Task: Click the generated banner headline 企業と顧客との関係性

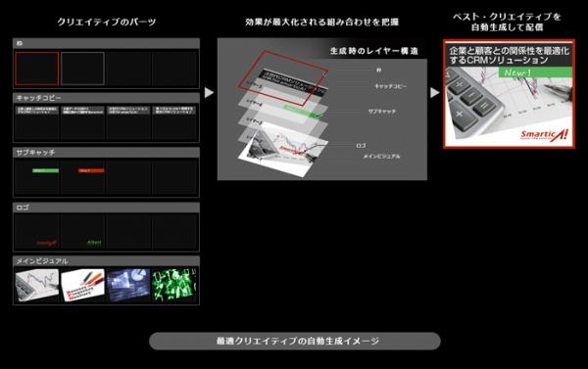Action: tap(509, 55)
